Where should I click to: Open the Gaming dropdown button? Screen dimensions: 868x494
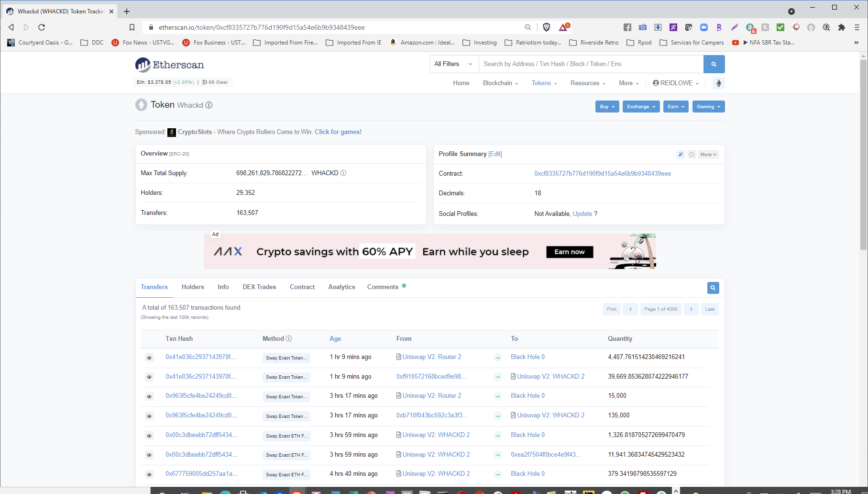708,107
